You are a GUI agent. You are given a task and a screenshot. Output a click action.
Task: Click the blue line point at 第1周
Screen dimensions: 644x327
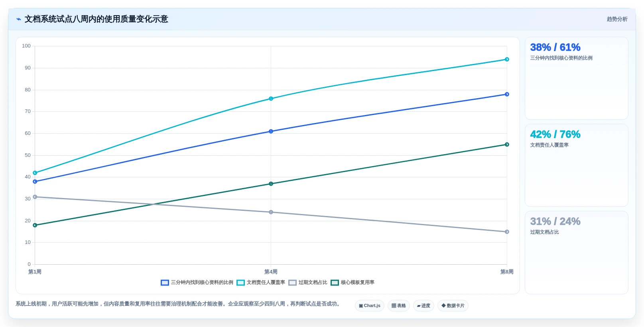tap(35, 182)
